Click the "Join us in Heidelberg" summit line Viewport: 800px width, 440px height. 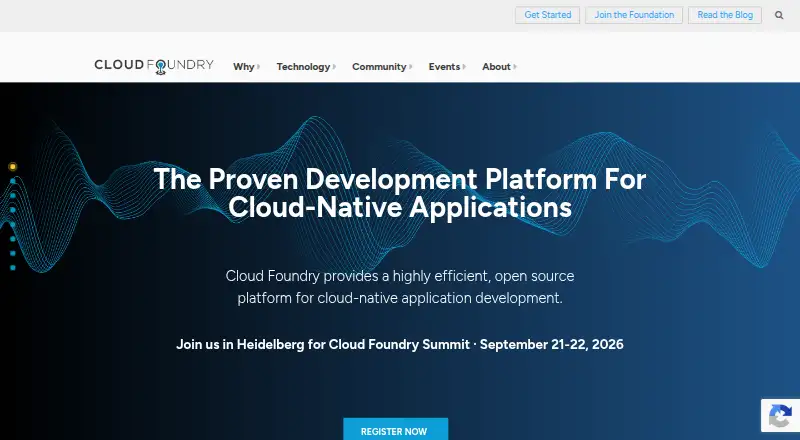[x=400, y=345]
